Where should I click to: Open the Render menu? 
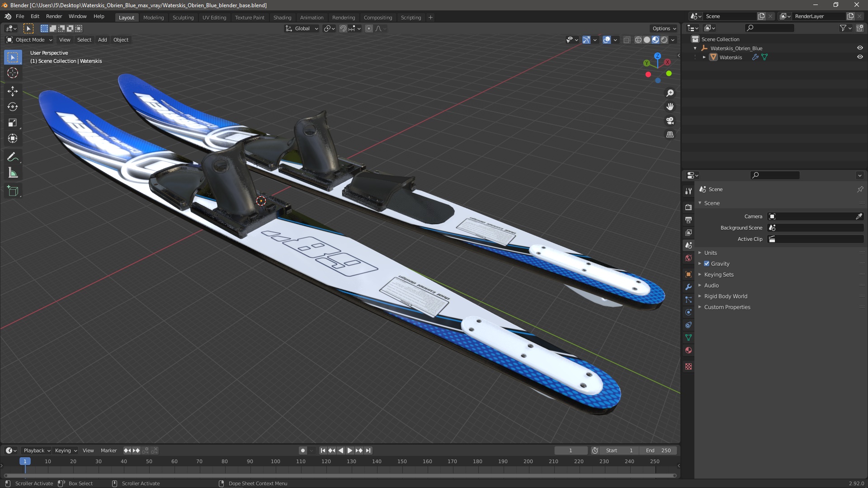pos(54,16)
